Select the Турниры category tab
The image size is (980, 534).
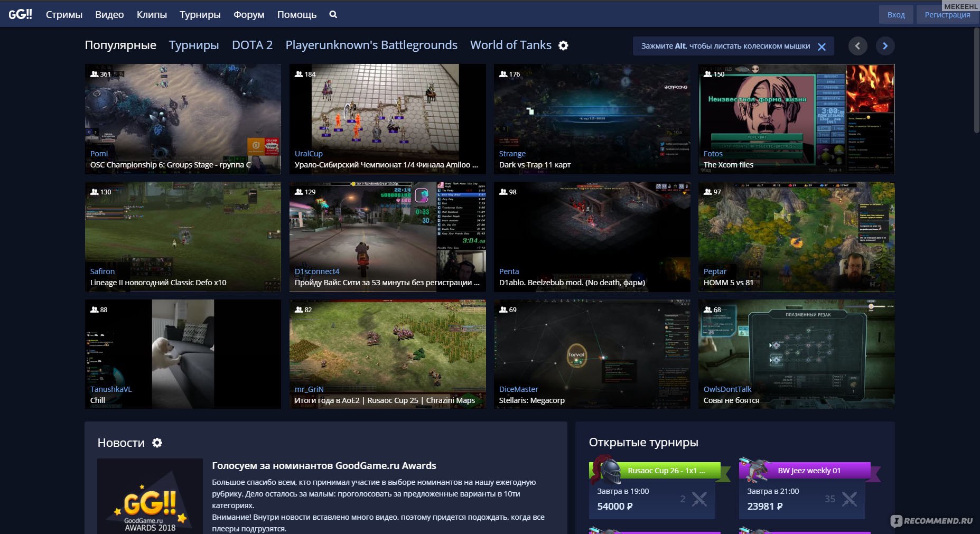click(194, 45)
